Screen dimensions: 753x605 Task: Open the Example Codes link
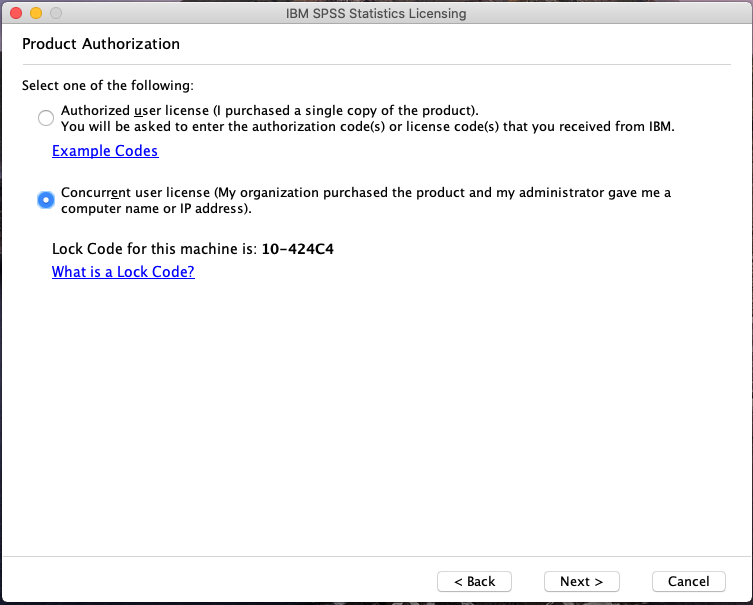105,151
